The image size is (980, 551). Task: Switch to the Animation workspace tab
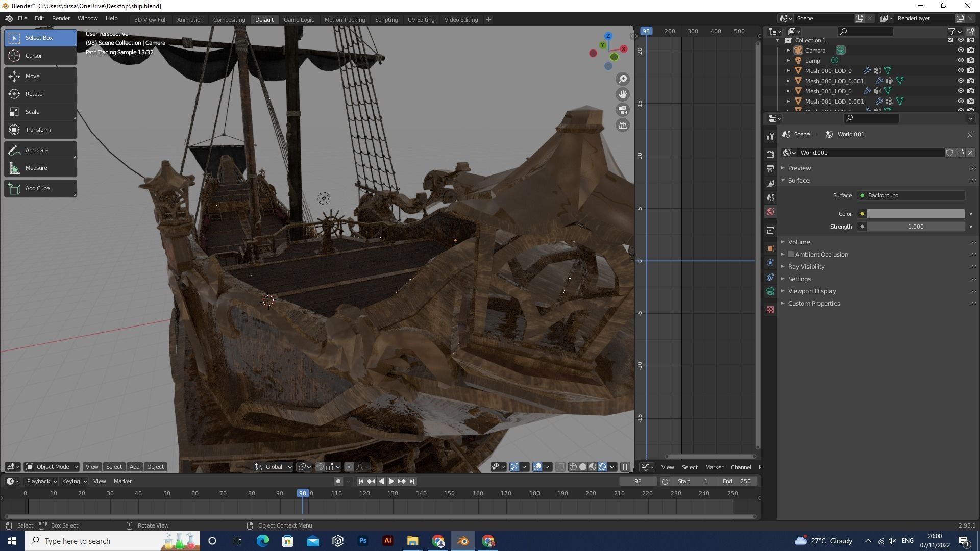[x=190, y=20]
